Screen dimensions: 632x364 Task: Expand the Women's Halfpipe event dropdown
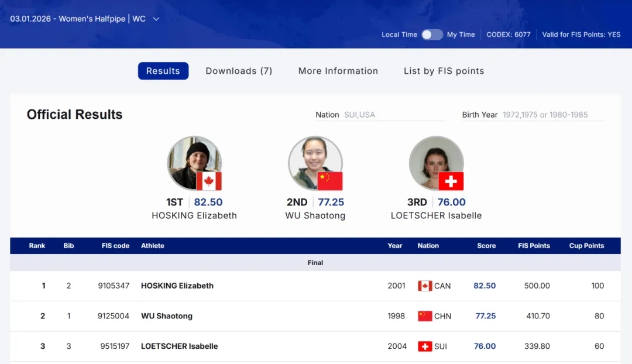(x=156, y=19)
